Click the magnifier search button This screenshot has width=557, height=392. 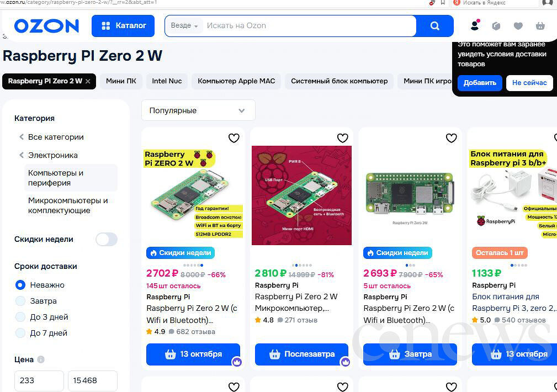[x=434, y=25]
